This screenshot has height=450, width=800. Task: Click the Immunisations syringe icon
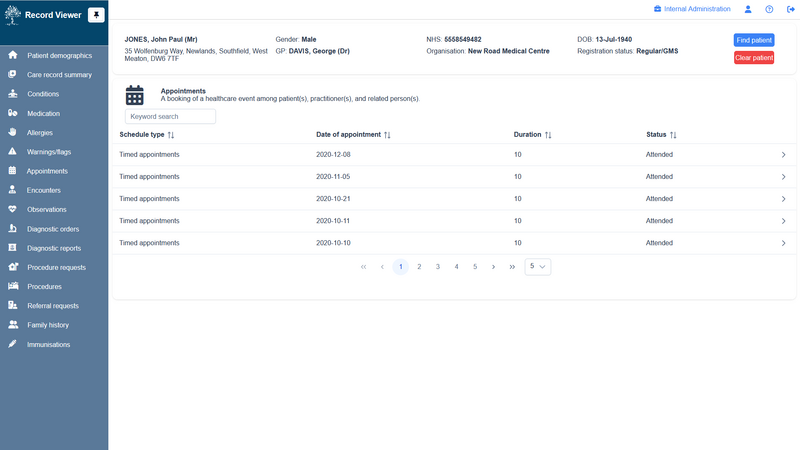tap(12, 344)
